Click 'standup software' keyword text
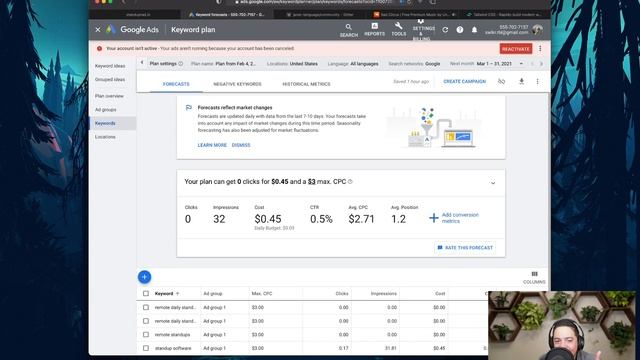This screenshot has height=360, width=640. tap(173, 348)
